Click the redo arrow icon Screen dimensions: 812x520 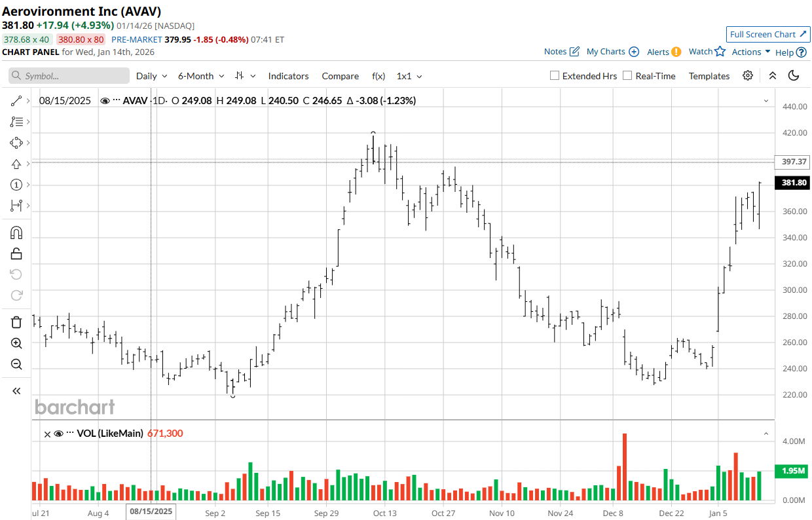click(x=16, y=295)
